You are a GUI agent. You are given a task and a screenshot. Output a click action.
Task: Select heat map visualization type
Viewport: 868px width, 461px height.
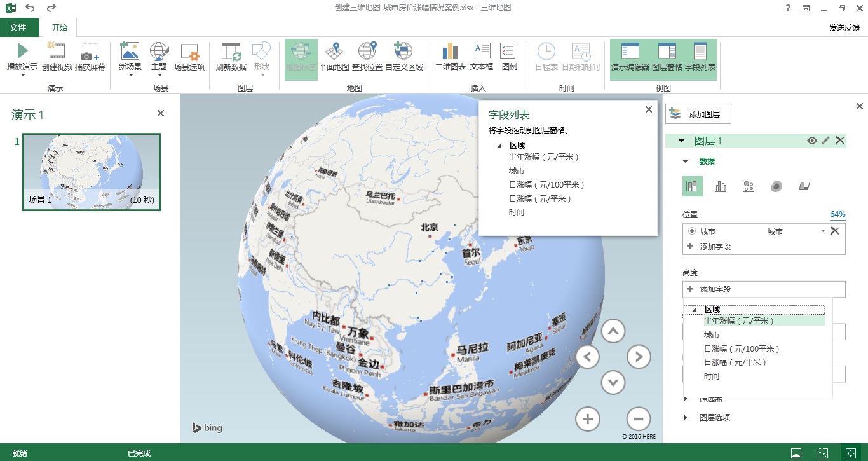(776, 186)
